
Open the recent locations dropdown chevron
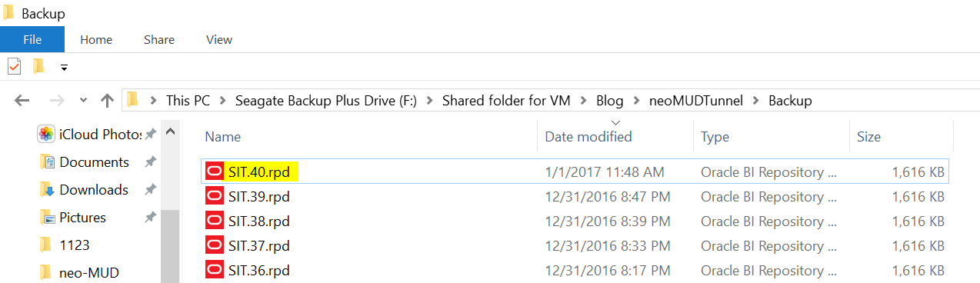[84, 101]
